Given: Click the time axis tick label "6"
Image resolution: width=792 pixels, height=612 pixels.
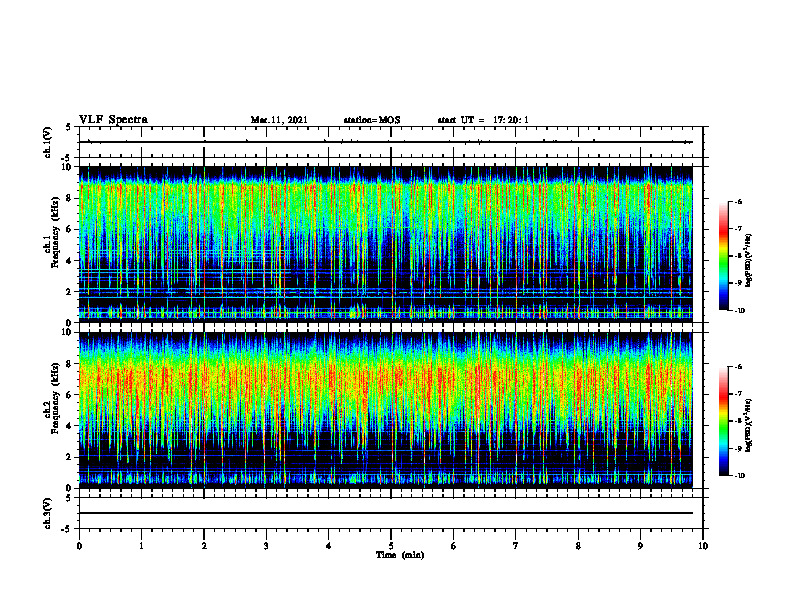Looking at the screenshot, I should (454, 546).
